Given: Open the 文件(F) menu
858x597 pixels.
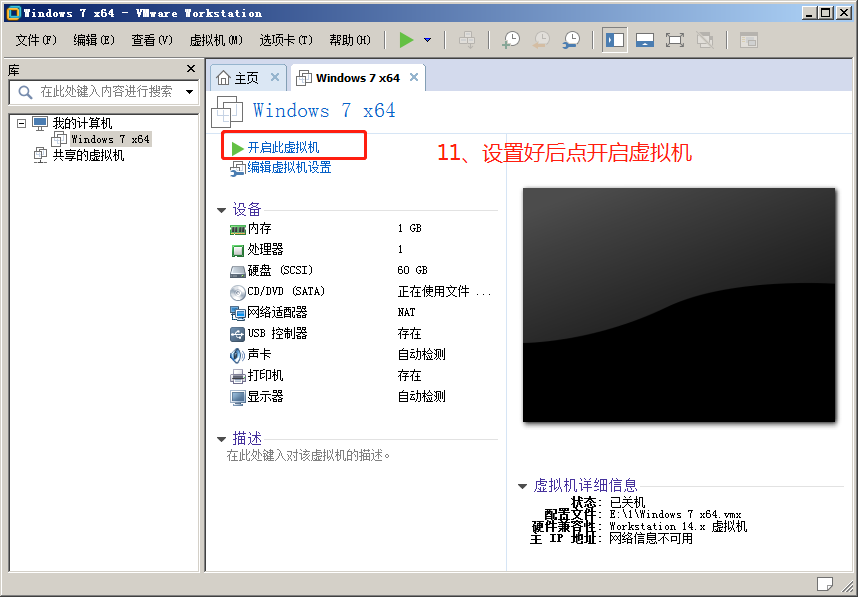Looking at the screenshot, I should pos(36,40).
